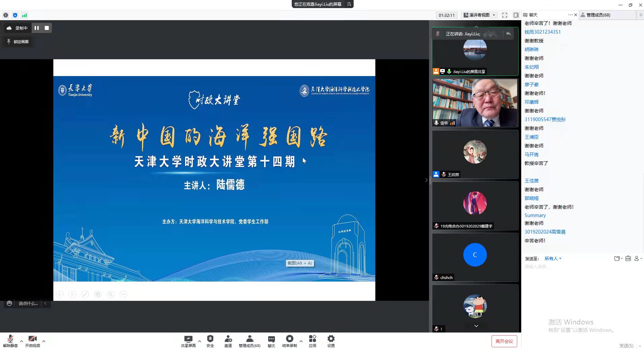
Task: Click sender name 钱雨3021234351 in chat
Action: pyautogui.click(x=542, y=32)
